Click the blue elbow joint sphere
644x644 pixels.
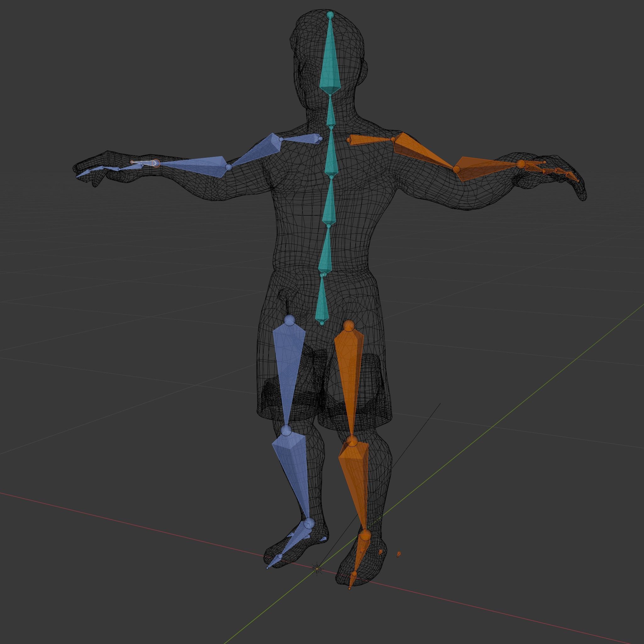click(x=229, y=167)
